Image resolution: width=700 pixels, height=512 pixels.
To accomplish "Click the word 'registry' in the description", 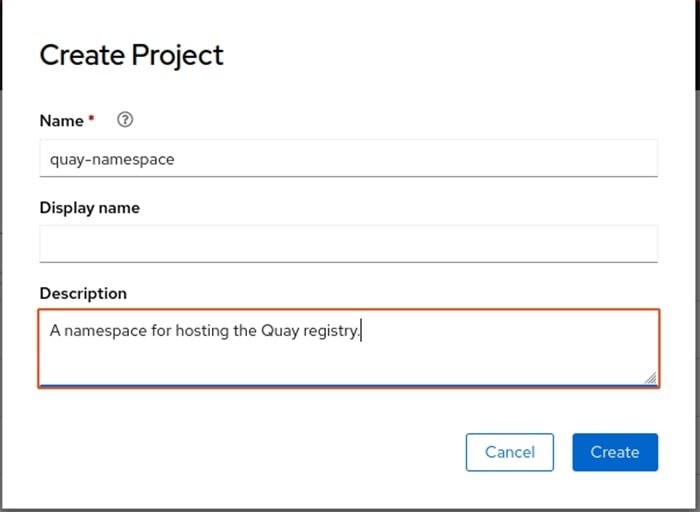I will click(330, 331).
